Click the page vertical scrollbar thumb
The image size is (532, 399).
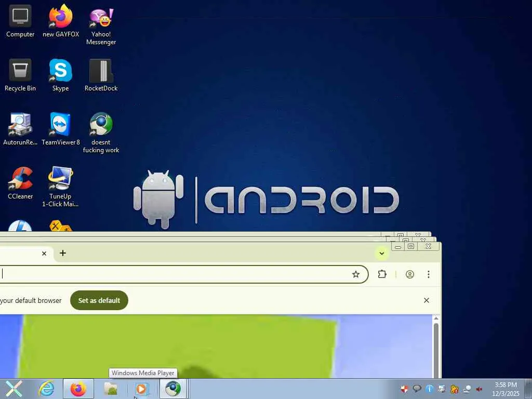point(436,350)
